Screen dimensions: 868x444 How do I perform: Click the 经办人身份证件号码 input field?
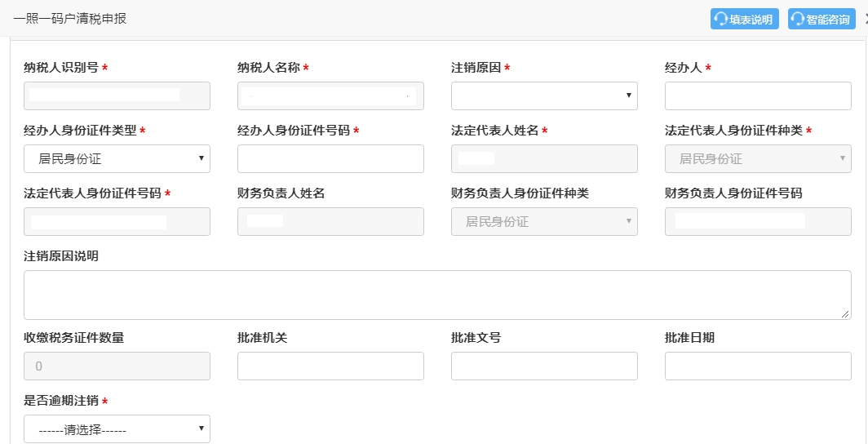[x=330, y=159]
